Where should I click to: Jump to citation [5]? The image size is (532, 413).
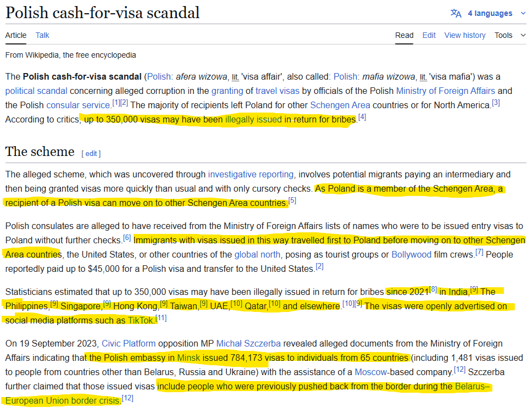click(x=292, y=200)
